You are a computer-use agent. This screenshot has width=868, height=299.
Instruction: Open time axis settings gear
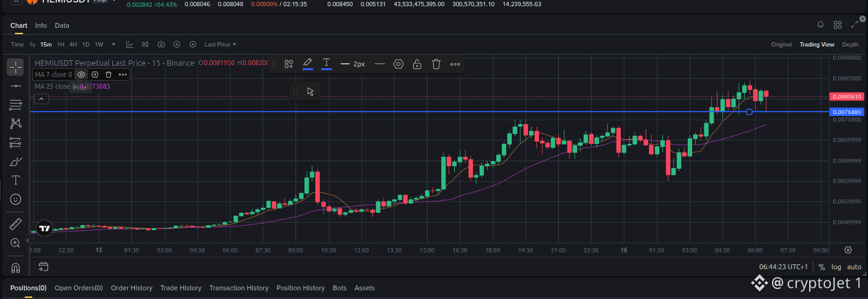[848, 250]
